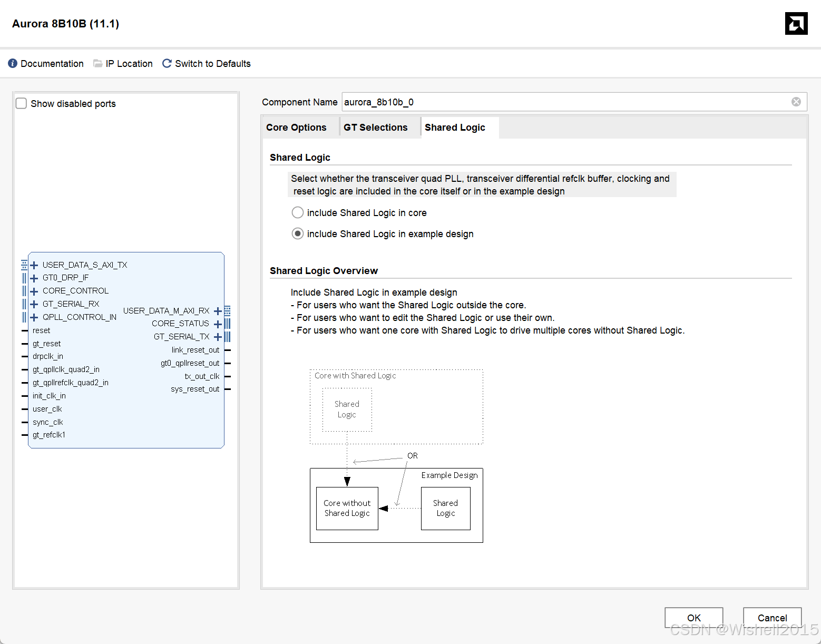Screen dimensions: 821x644
Task: Click the Shared Logic Overview heading
Action: pyautogui.click(x=324, y=271)
